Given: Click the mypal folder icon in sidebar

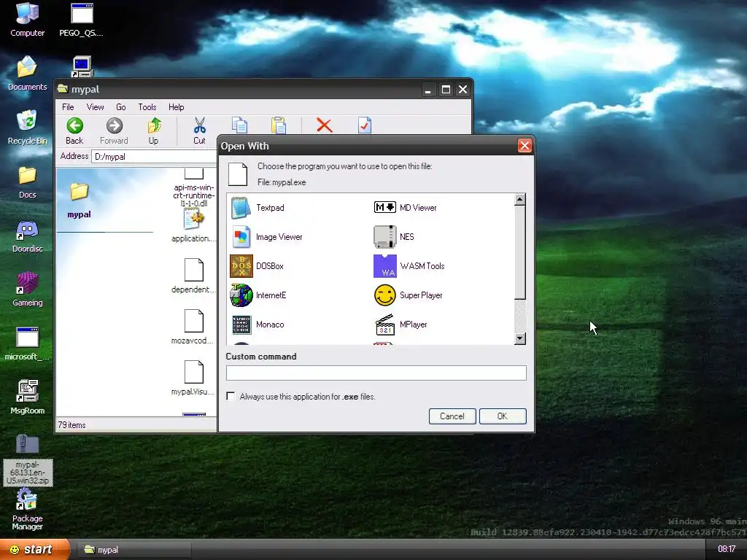Looking at the screenshot, I should coord(79,192).
